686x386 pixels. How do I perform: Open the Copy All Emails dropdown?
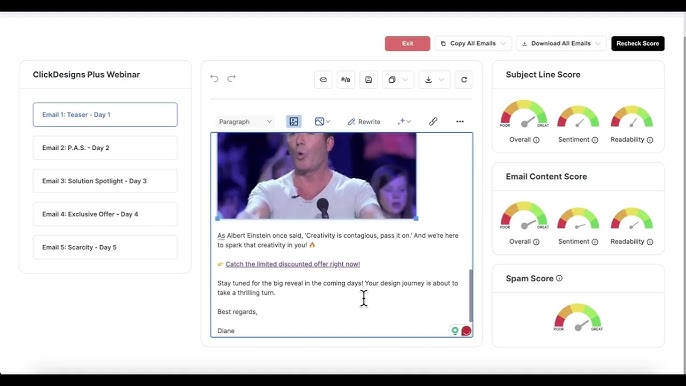click(473, 43)
